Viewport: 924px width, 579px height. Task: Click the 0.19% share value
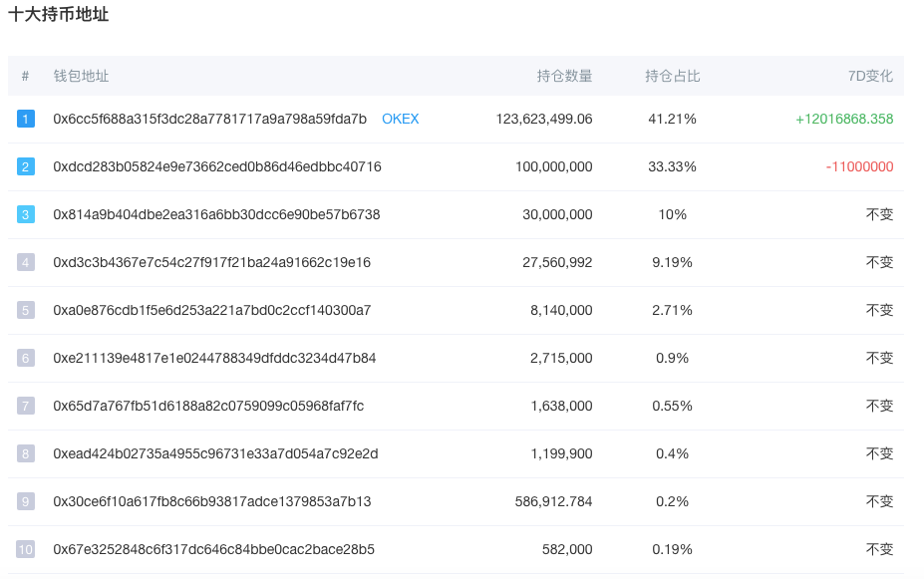[x=673, y=549]
